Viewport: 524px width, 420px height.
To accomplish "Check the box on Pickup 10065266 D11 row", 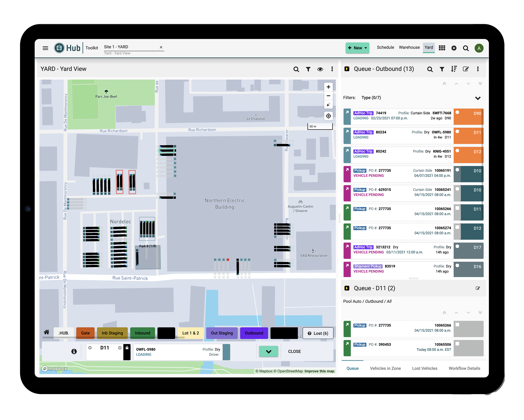I will (x=457, y=208).
